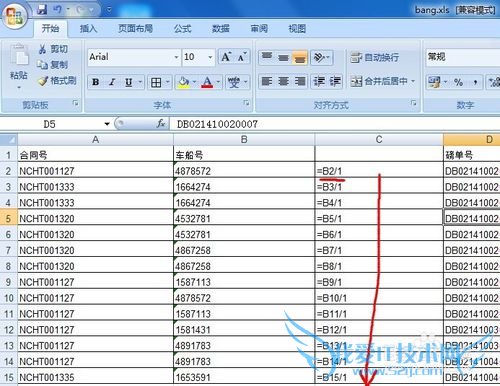Open the Clipboard (剪贴板) dialog launcher
The image size is (500, 386).
76,103
